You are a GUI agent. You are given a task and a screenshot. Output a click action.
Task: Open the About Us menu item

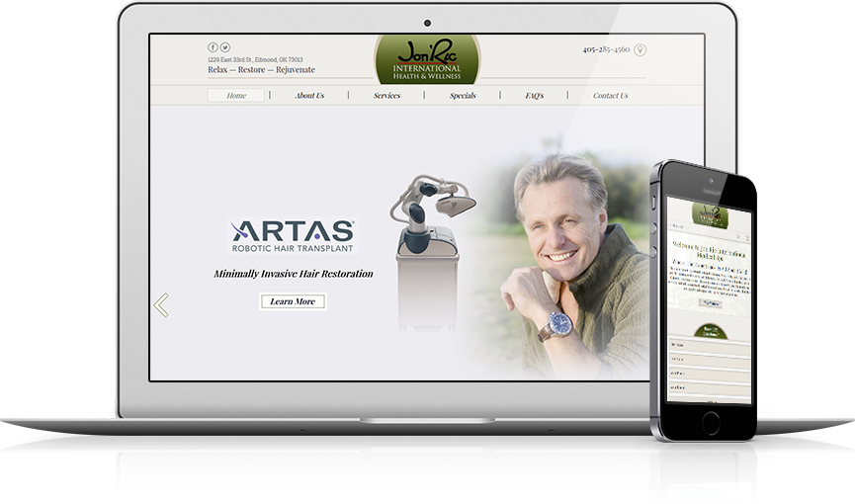point(309,96)
